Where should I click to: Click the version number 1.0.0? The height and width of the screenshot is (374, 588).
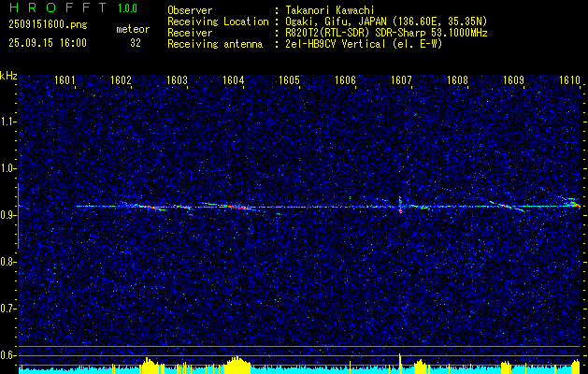pyautogui.click(x=127, y=7)
